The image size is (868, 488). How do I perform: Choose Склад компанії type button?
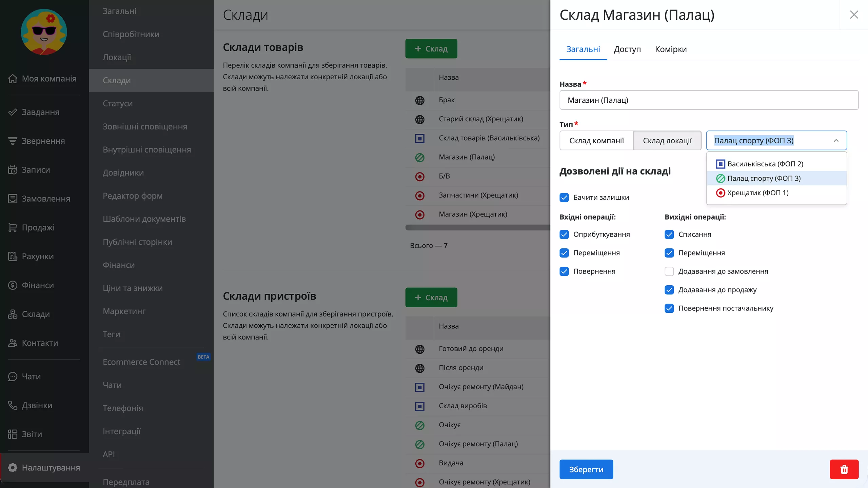pyautogui.click(x=596, y=141)
